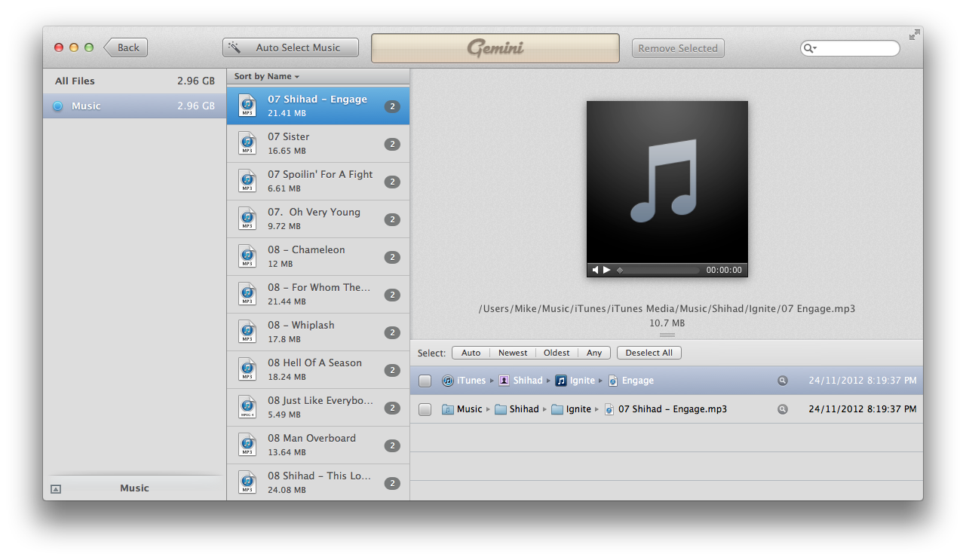This screenshot has height=560, width=966.
Task: Click the Shihad artist icon in iTunes path
Action: coord(504,381)
